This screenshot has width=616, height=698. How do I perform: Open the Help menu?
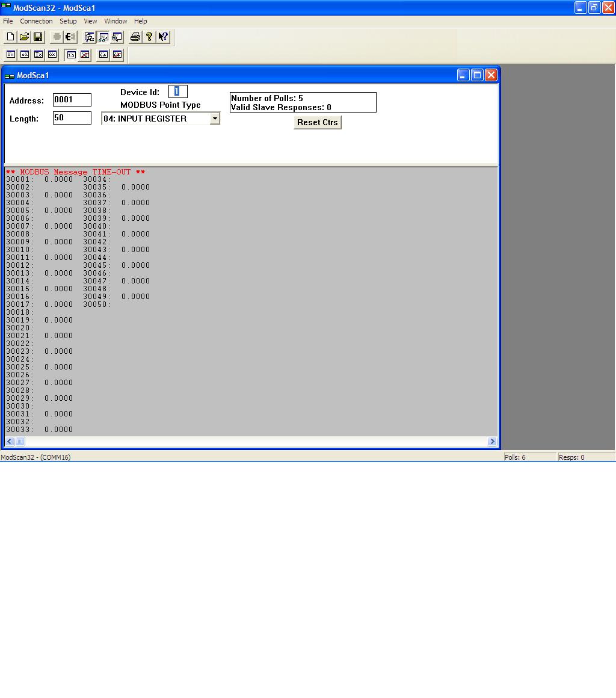pyautogui.click(x=141, y=21)
